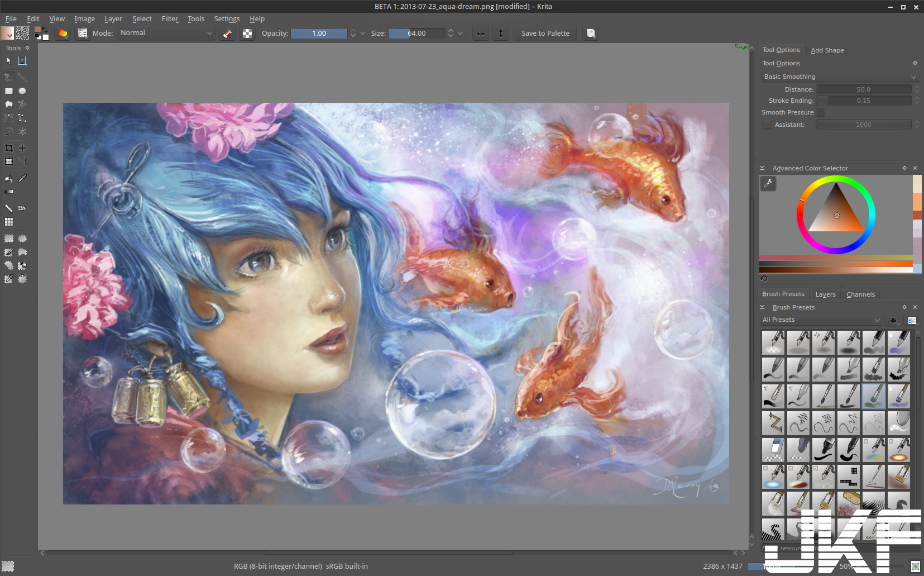
Task: Choose the Color Picker eyedropper tool
Action: 22,178
